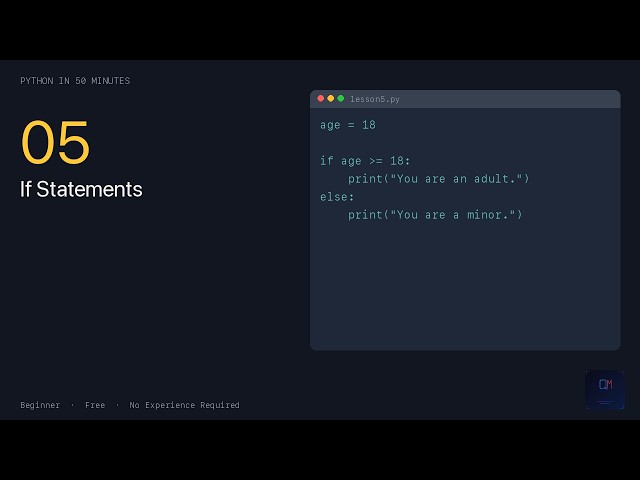Click the code line 'age = 18'
This screenshot has height=480, width=640.
click(x=348, y=125)
